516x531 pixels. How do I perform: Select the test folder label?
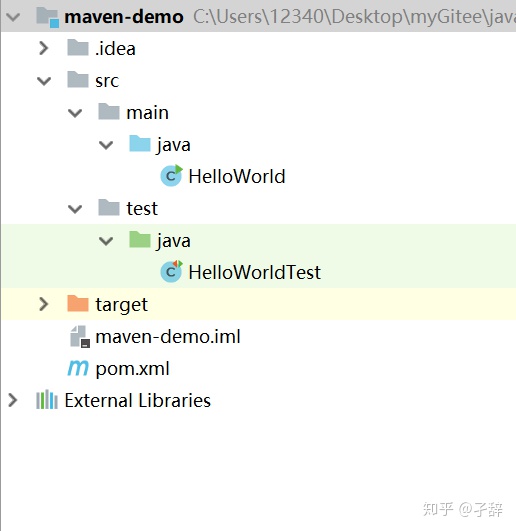click(x=142, y=208)
